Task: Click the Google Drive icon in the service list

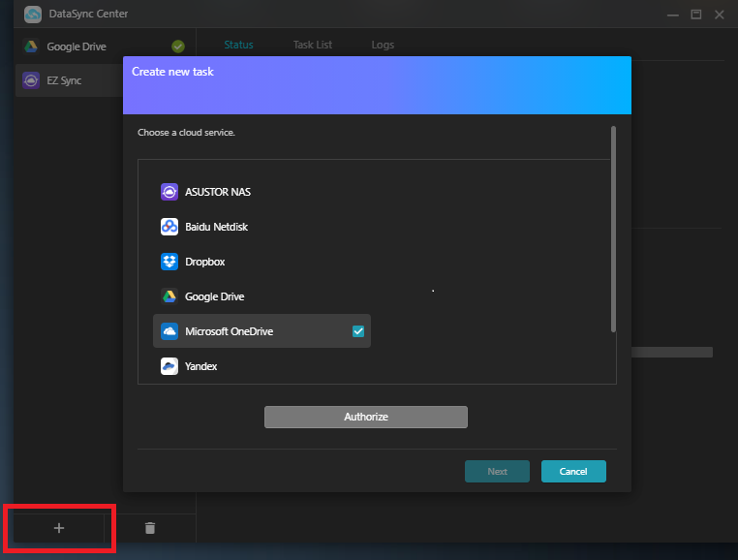Action: click(169, 296)
